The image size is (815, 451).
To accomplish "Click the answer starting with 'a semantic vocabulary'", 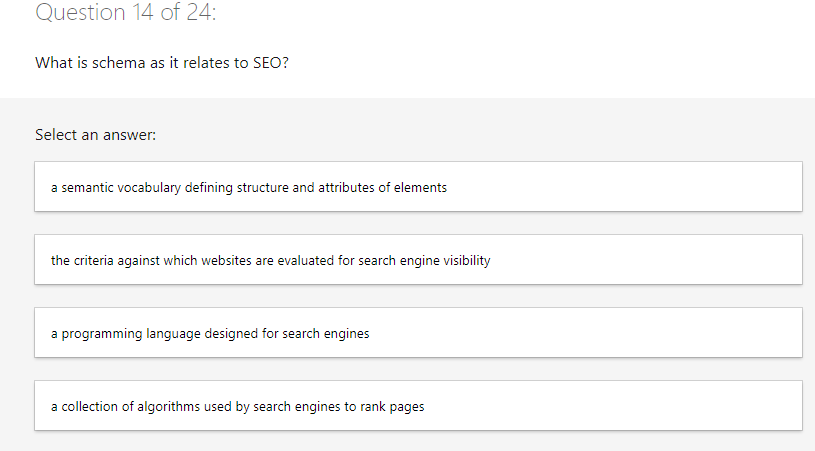I will (249, 187).
